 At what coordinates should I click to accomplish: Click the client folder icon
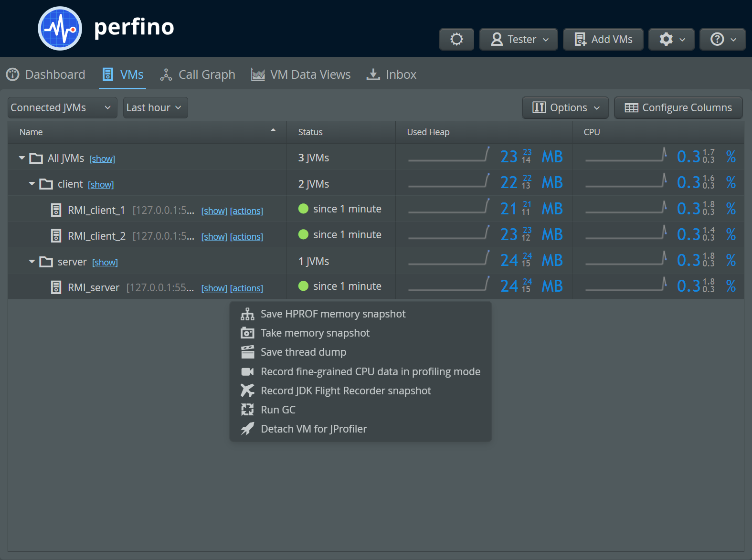click(46, 184)
